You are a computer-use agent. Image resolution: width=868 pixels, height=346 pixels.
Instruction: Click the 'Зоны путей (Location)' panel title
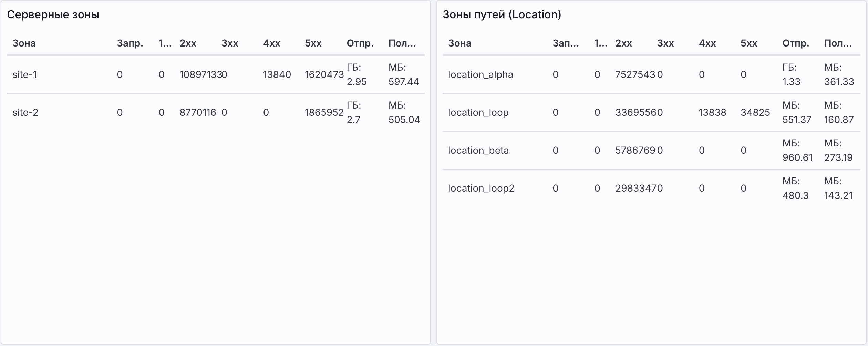click(x=502, y=14)
